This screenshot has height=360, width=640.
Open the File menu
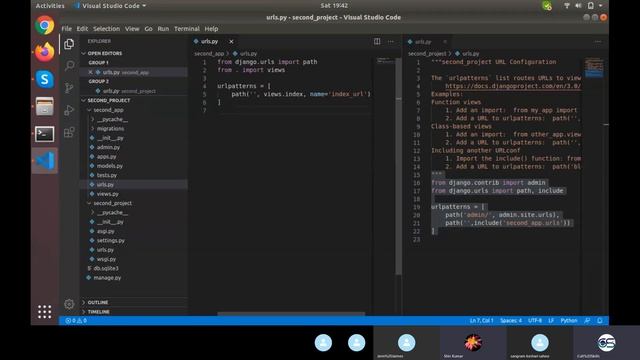click(67, 29)
